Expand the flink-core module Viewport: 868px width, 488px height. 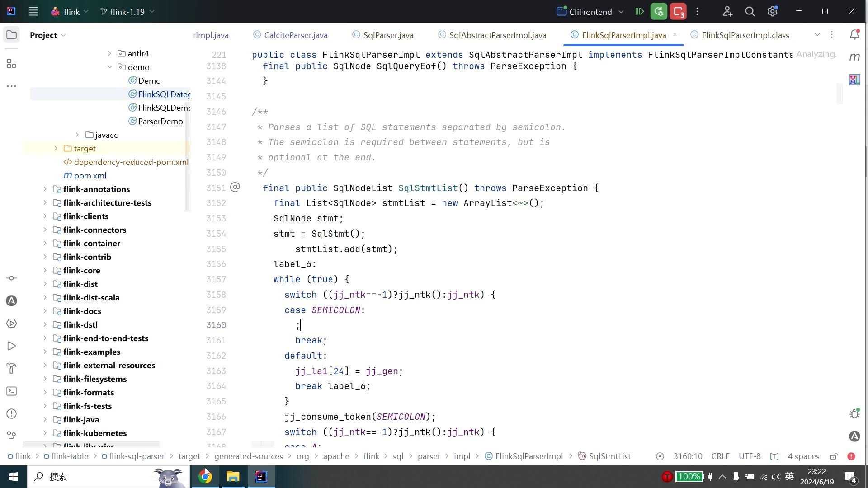tap(45, 270)
